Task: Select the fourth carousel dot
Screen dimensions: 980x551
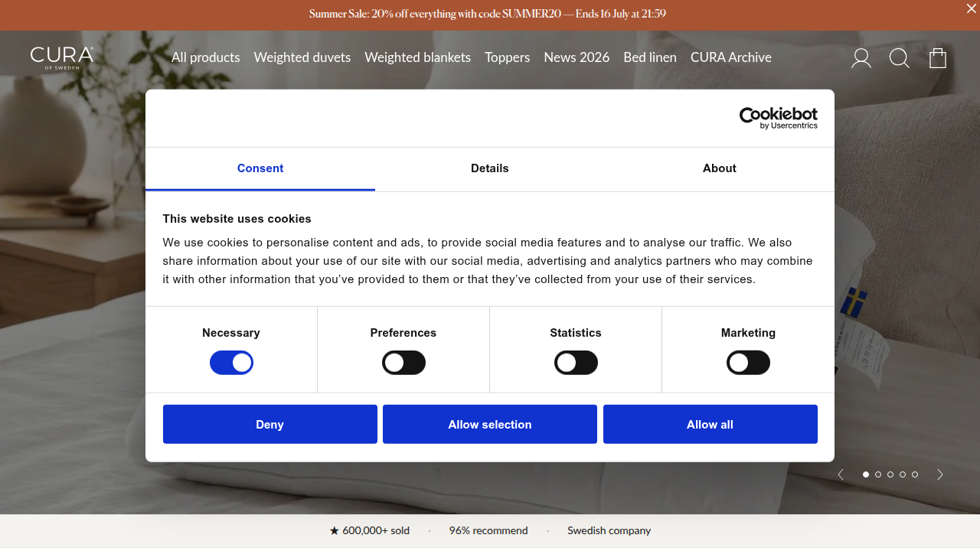Action: [x=903, y=474]
